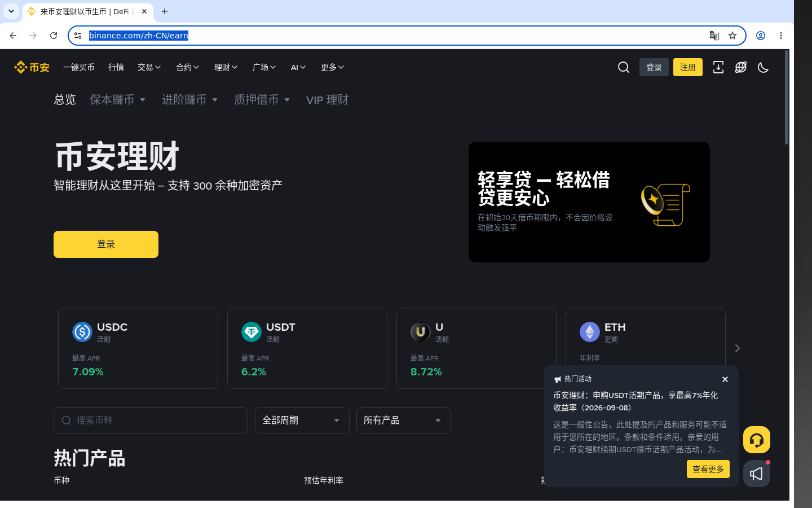The height and width of the screenshot is (508, 812).
Task: Click the 预估年利率 column header
Action: 324,480
